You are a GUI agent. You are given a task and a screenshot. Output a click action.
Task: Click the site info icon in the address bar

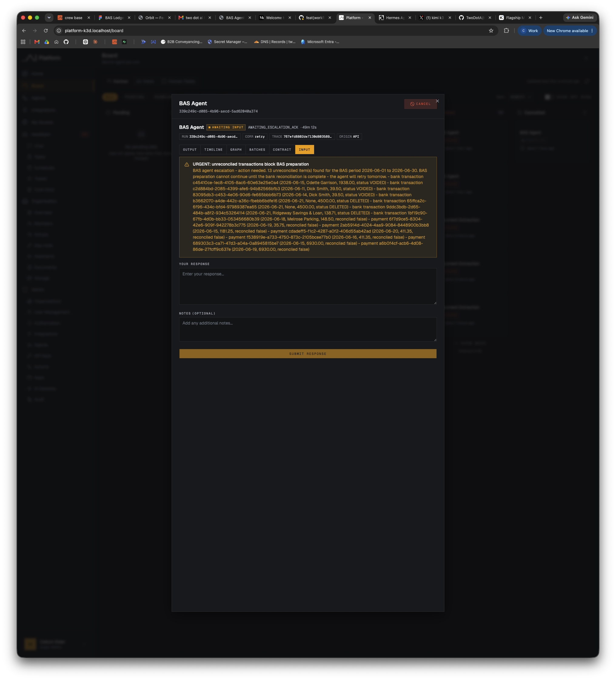[x=59, y=31]
